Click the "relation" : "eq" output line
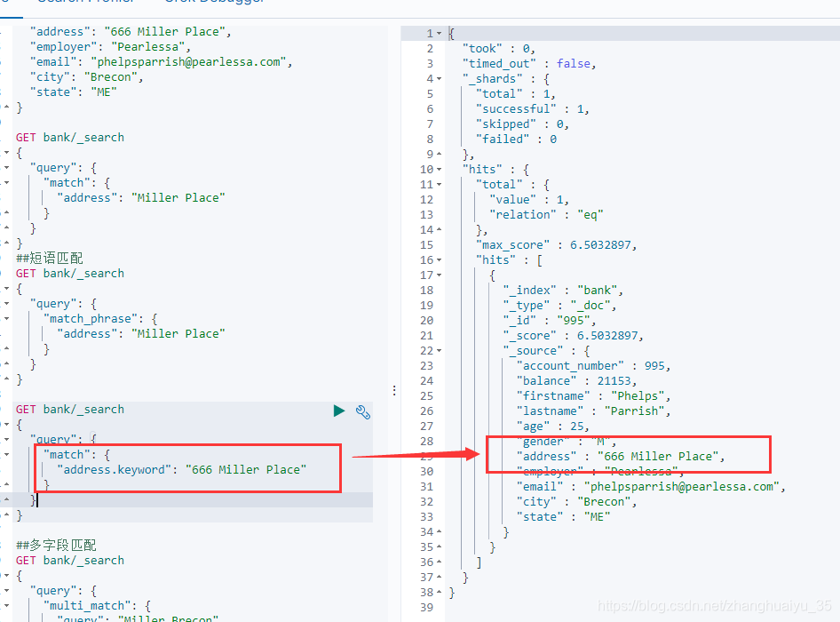 (546, 214)
